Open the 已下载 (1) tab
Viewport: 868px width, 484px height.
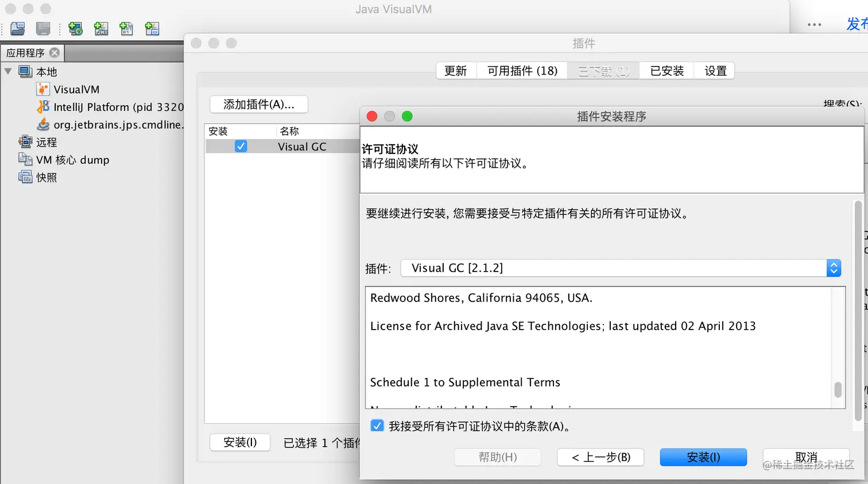(603, 71)
